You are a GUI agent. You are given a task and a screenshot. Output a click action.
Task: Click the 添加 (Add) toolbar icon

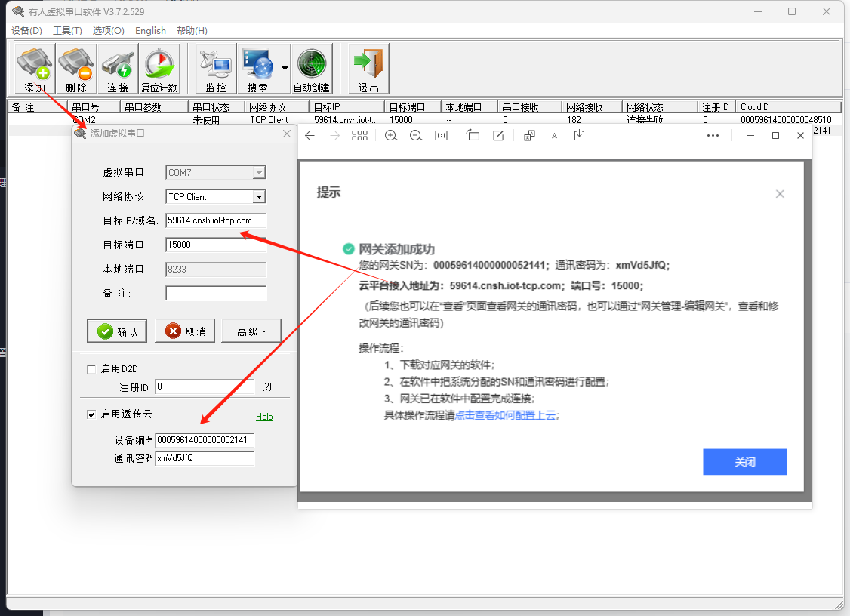coord(35,68)
